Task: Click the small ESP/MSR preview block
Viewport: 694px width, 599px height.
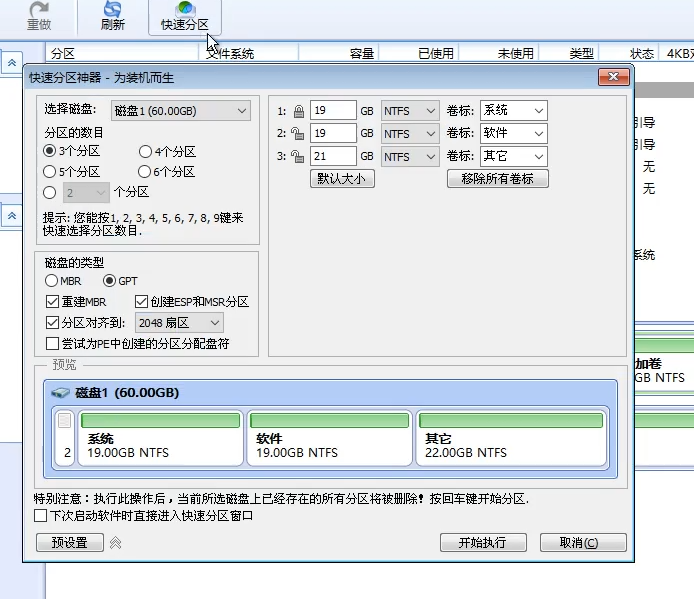Action: [65, 438]
